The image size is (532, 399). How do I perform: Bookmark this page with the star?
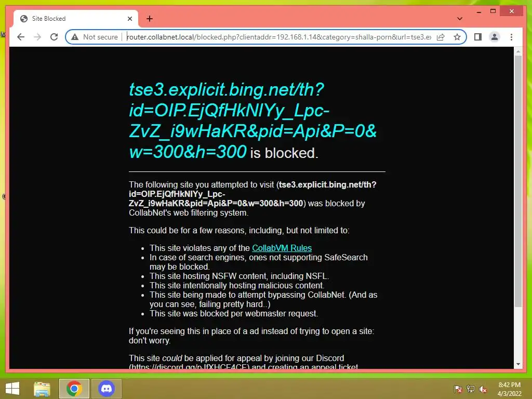click(x=457, y=37)
